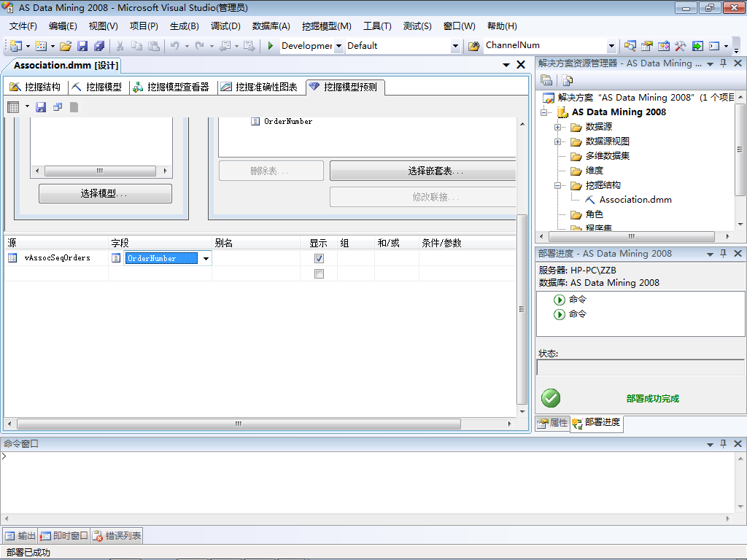Click the Copy toolbar icon

click(136, 46)
